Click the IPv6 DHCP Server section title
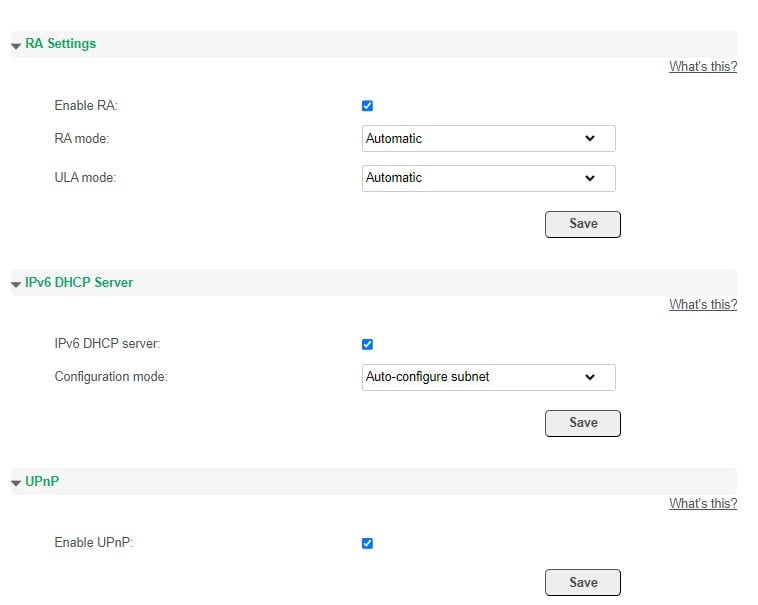The height and width of the screenshot is (605, 758). pos(79,282)
